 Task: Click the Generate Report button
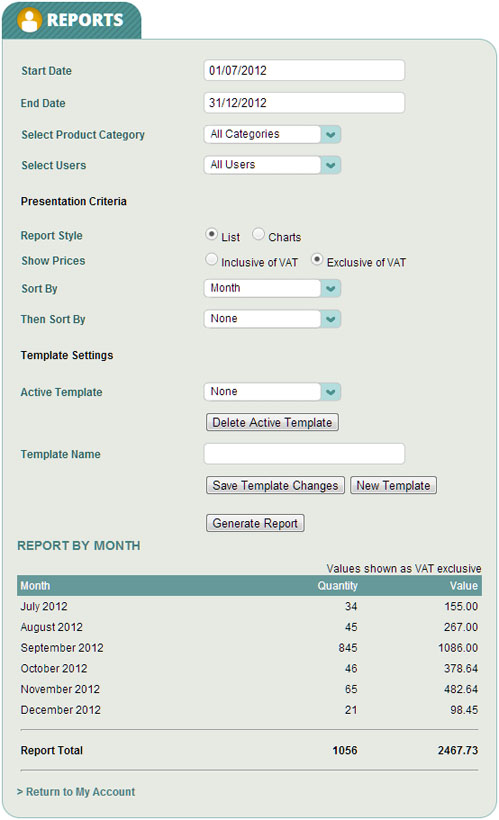(255, 523)
